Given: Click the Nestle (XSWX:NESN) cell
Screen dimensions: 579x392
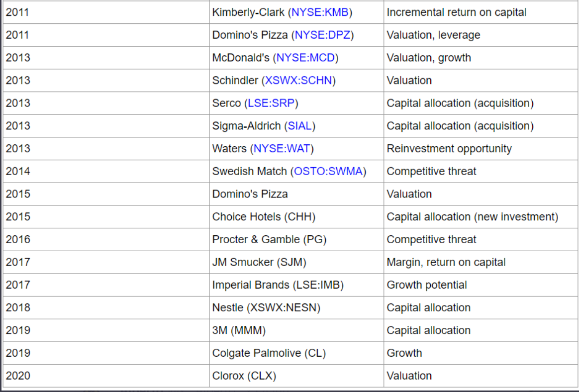Looking at the screenshot, I should pos(296,308).
